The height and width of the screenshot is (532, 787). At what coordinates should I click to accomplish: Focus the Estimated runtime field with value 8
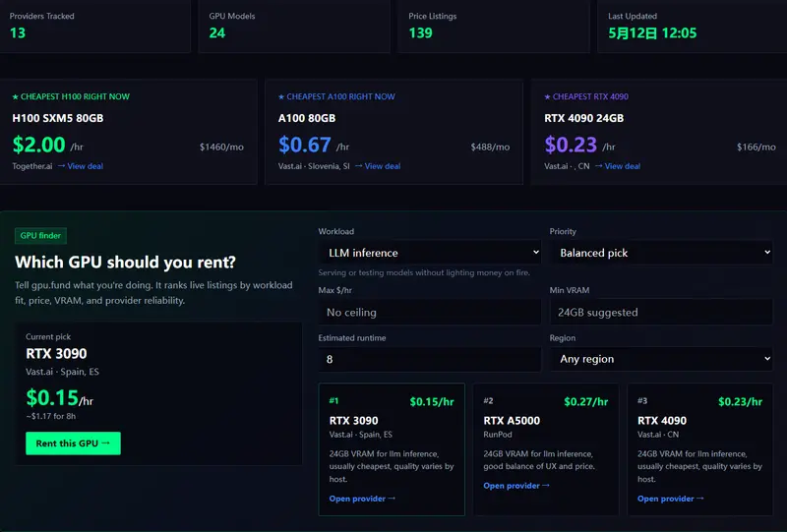tap(430, 359)
